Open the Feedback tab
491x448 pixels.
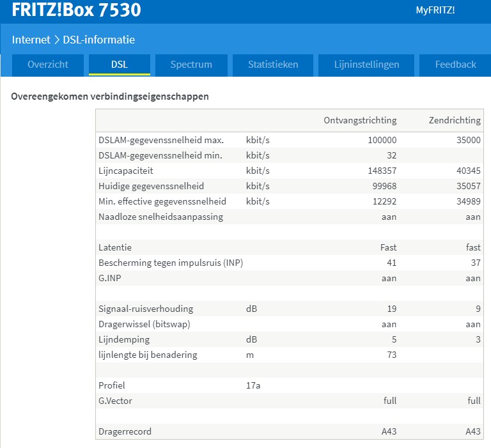pos(455,65)
